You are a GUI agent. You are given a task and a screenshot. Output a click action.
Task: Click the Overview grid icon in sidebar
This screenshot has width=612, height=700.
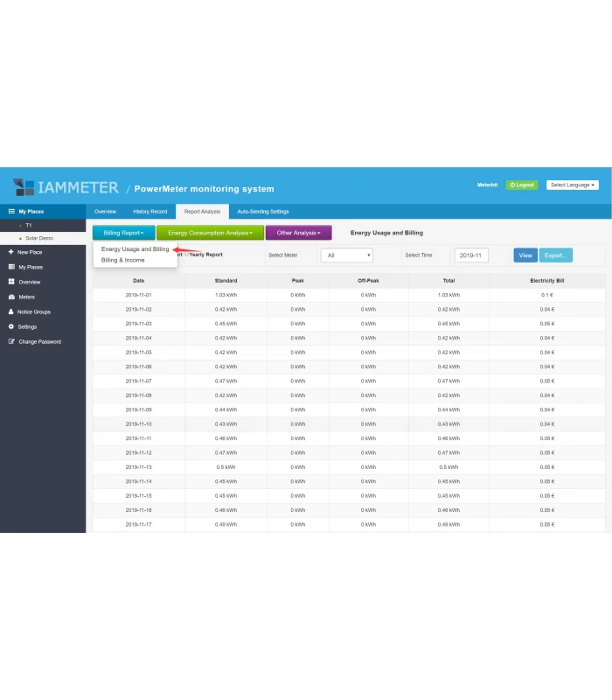point(11,282)
